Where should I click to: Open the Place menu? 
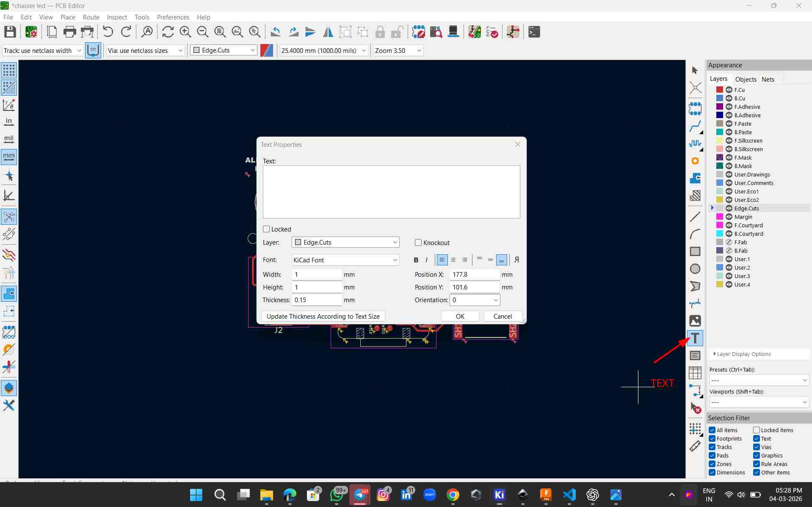coord(68,17)
